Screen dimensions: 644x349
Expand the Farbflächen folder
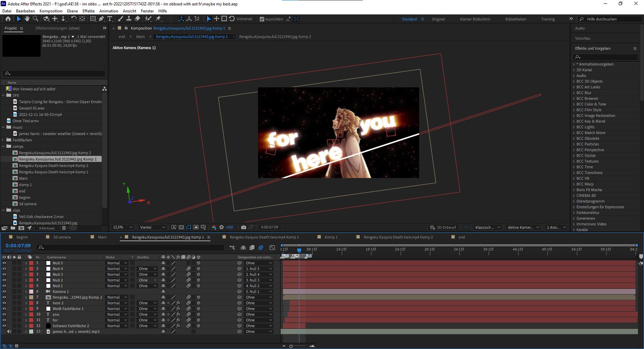coord(4,140)
